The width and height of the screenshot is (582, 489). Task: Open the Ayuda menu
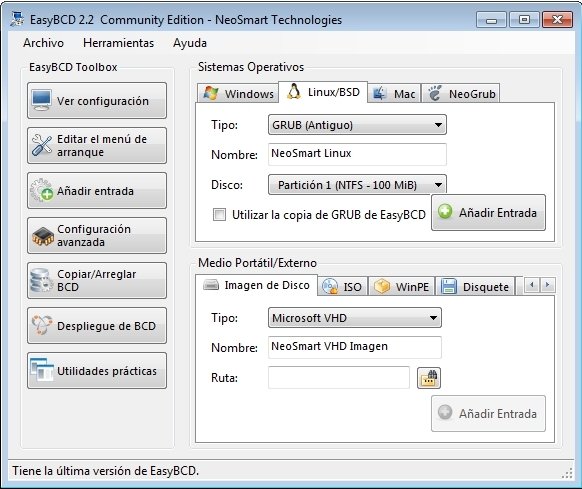click(x=190, y=43)
